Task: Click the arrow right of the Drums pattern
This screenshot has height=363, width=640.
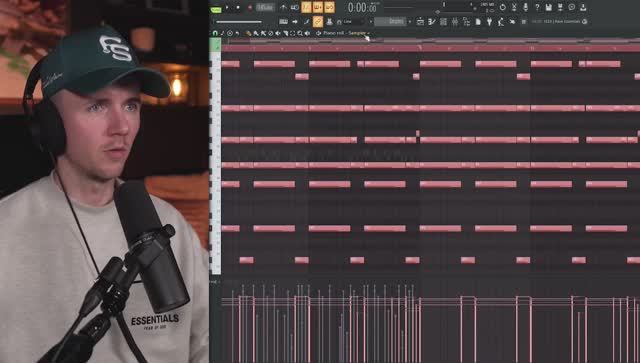Action: point(410,22)
